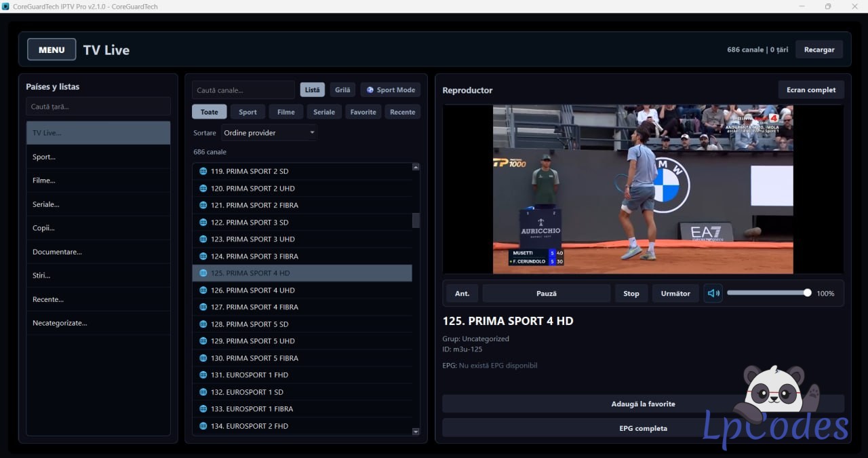Select the Toate filter tab

tap(210, 112)
